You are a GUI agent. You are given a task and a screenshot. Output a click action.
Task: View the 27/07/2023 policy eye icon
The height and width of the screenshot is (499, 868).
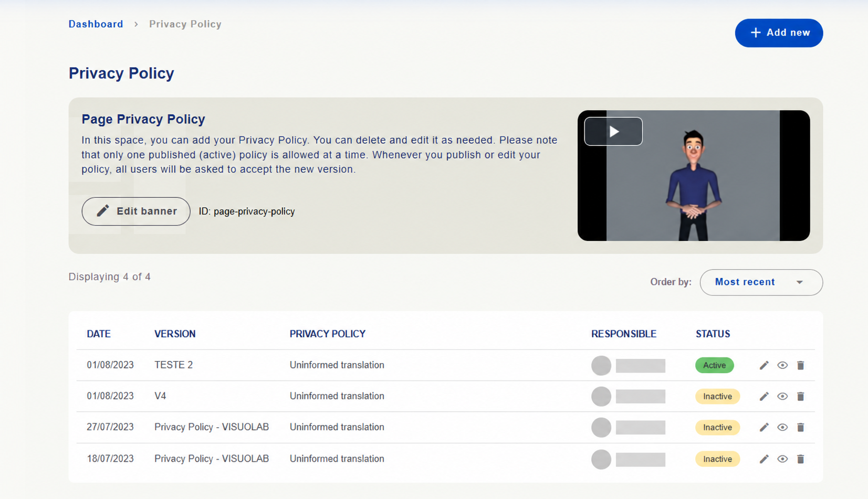(x=782, y=427)
